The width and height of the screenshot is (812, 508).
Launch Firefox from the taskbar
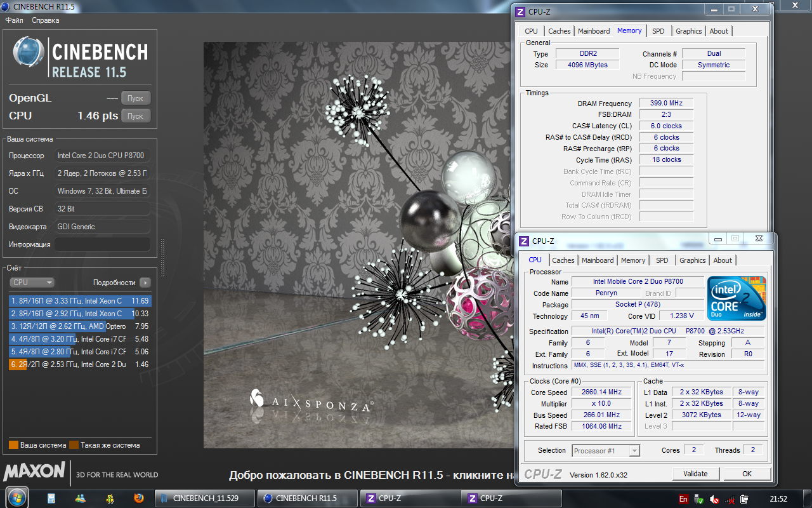(x=139, y=498)
